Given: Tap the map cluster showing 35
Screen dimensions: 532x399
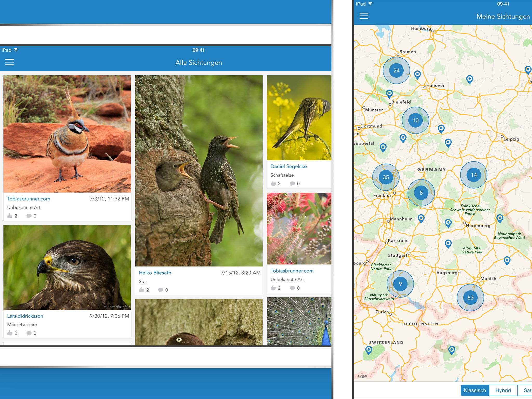Looking at the screenshot, I should tap(386, 177).
